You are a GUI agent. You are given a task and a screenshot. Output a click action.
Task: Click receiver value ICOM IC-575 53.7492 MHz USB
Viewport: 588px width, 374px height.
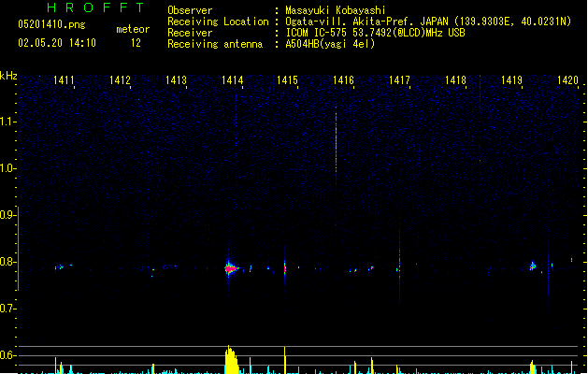point(376,33)
